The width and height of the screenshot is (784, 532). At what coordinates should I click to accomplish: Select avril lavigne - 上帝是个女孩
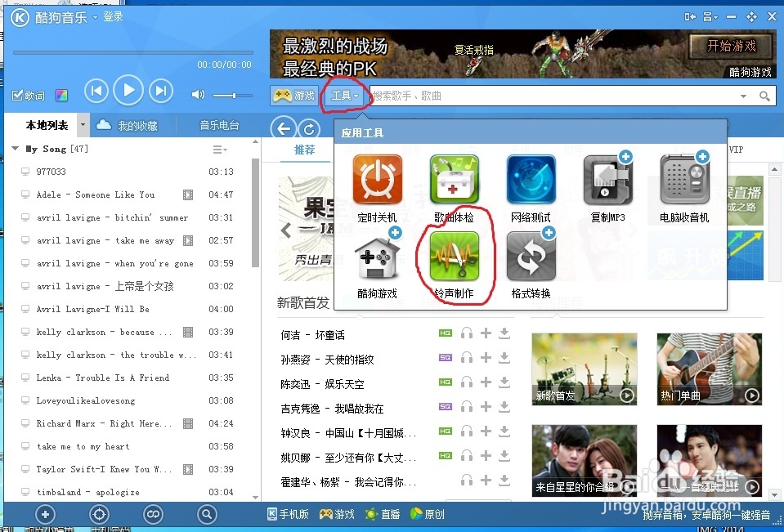pos(105,286)
